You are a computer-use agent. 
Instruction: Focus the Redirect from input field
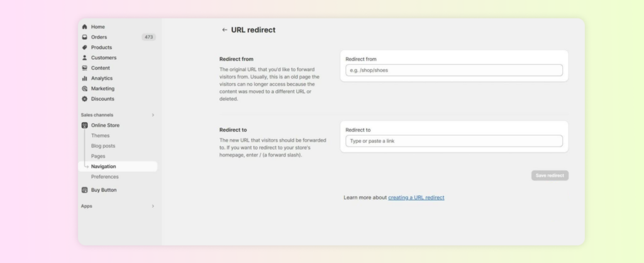(x=453, y=70)
